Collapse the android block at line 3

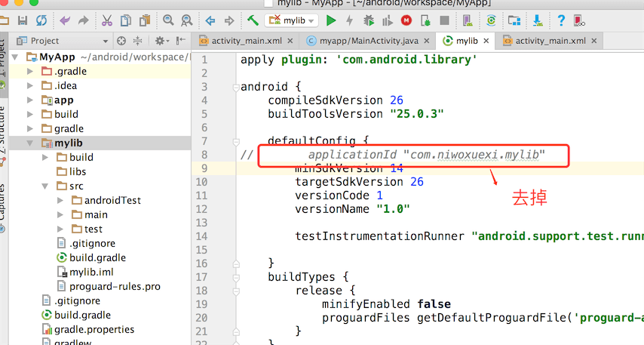pyautogui.click(x=236, y=87)
